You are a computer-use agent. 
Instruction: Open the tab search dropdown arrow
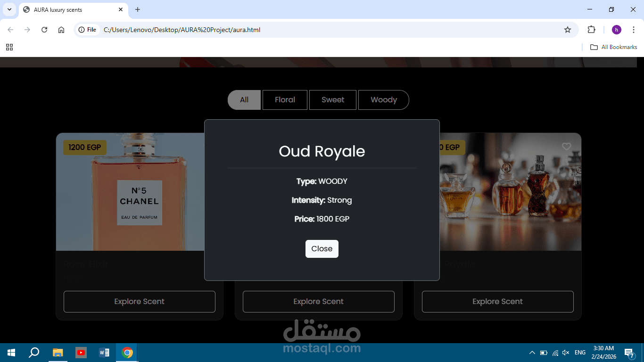9,9
